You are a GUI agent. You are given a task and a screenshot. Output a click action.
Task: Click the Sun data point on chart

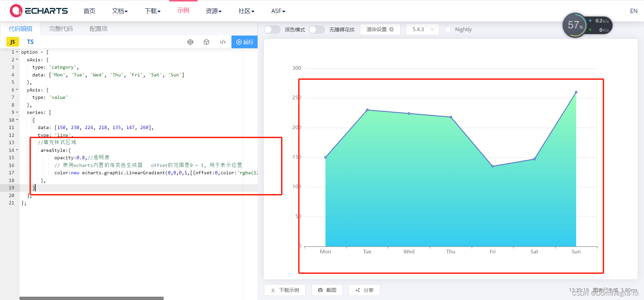tap(576, 92)
